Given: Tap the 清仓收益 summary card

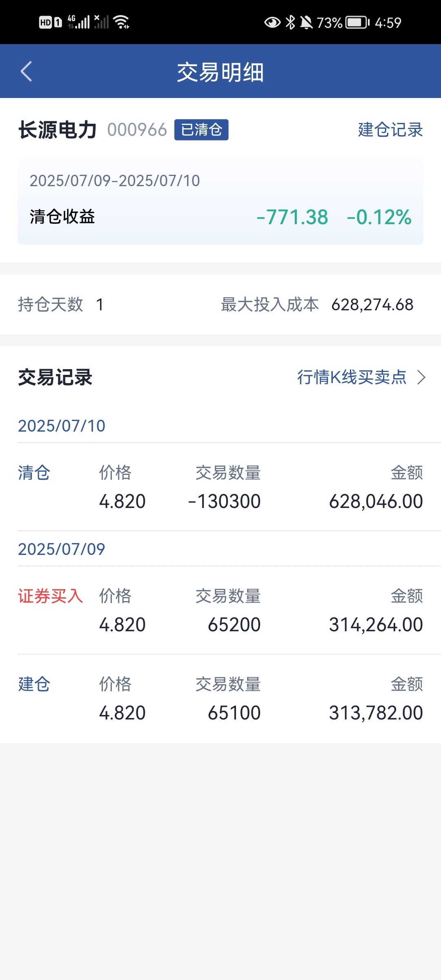Looking at the screenshot, I should (x=220, y=201).
